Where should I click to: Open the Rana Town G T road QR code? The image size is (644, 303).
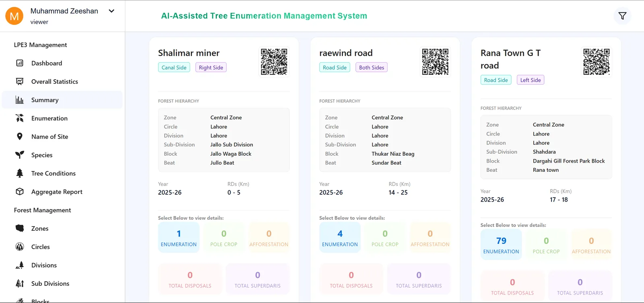click(597, 62)
